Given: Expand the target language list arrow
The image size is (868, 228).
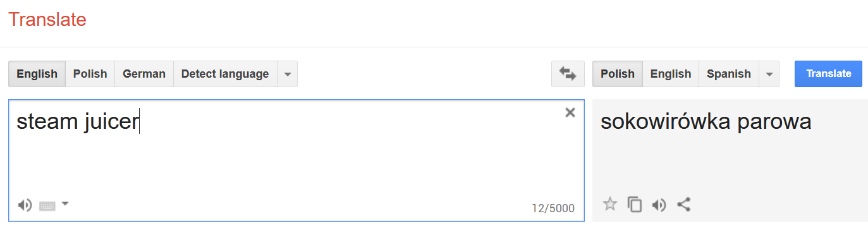Looking at the screenshot, I should tap(769, 74).
